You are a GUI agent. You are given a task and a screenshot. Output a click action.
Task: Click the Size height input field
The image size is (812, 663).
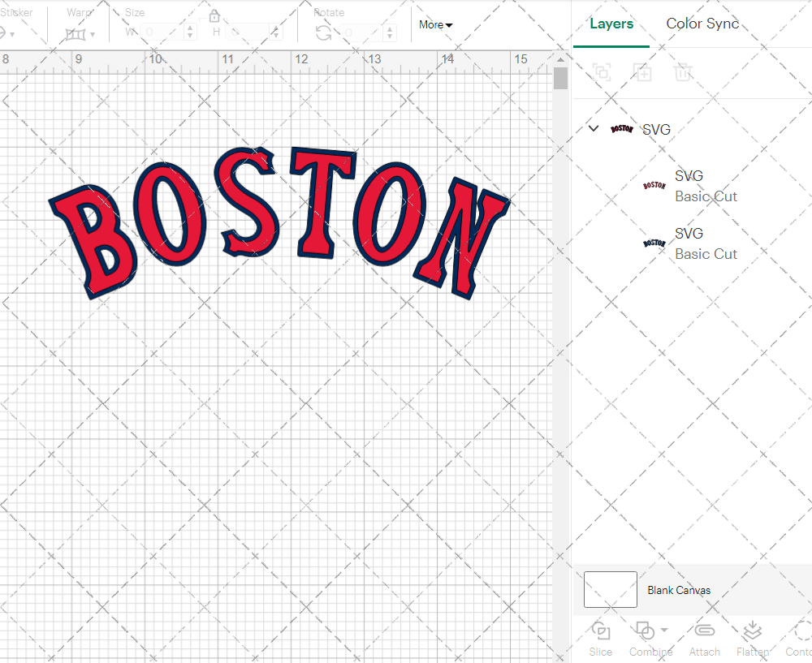point(248,32)
